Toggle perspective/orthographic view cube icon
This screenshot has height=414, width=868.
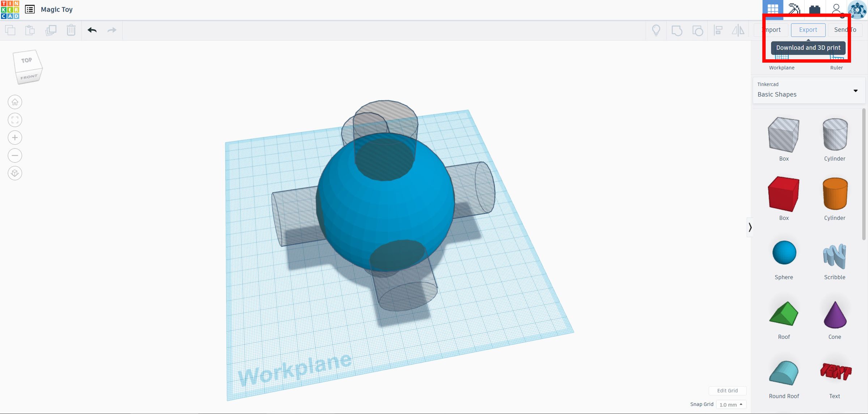click(15, 173)
